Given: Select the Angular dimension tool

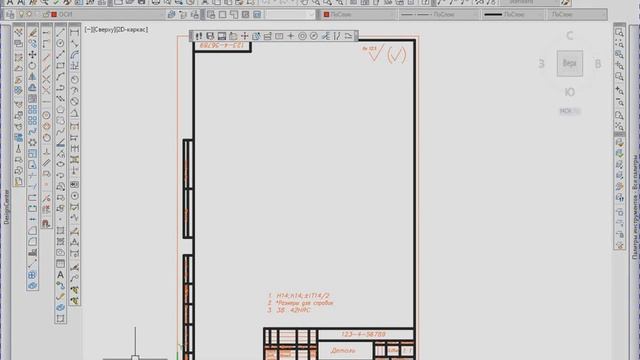Looking at the screenshot, I should tap(74, 113).
